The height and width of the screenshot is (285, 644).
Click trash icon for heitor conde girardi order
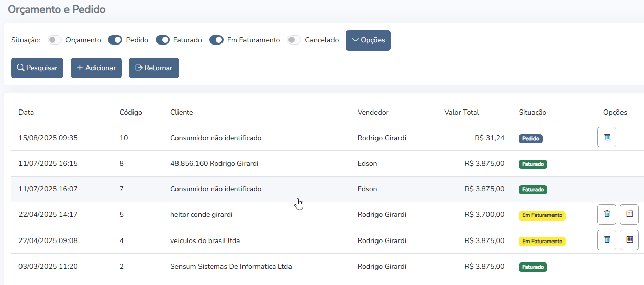coord(607,214)
